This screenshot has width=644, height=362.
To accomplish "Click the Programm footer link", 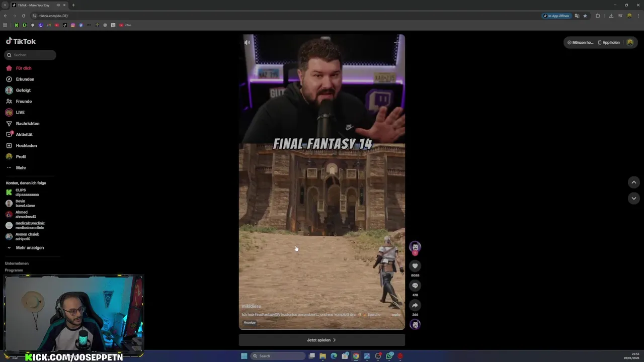I will point(14,270).
